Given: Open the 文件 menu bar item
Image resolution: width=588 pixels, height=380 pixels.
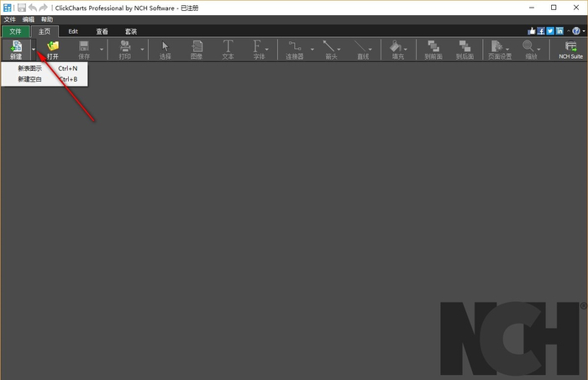Looking at the screenshot, I should tap(10, 19).
